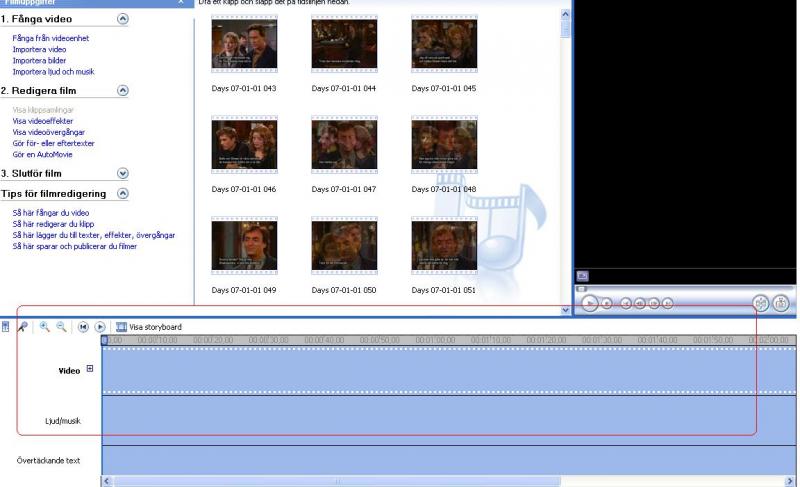Click the Övertäckande text track label
This screenshot has width=800, height=487.
coord(48,460)
